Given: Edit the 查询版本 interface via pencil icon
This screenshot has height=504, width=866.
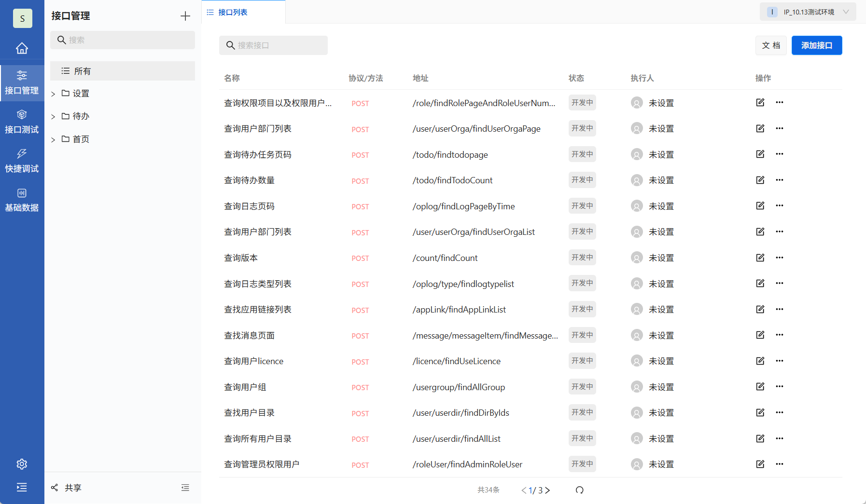Looking at the screenshot, I should [x=760, y=257].
